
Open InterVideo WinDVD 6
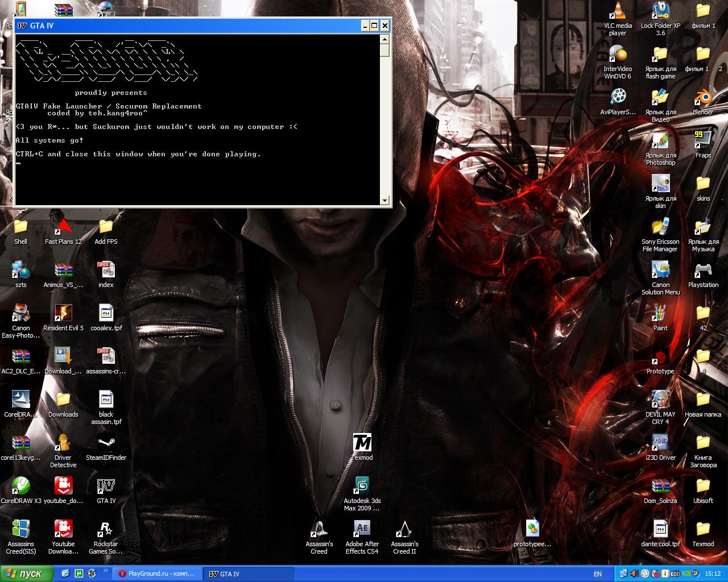pyautogui.click(x=618, y=61)
